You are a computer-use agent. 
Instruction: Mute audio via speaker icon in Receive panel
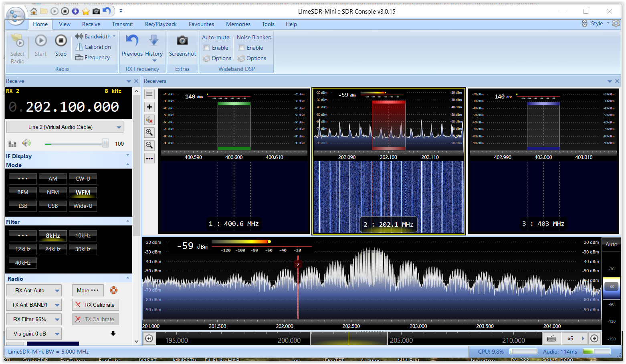26,143
